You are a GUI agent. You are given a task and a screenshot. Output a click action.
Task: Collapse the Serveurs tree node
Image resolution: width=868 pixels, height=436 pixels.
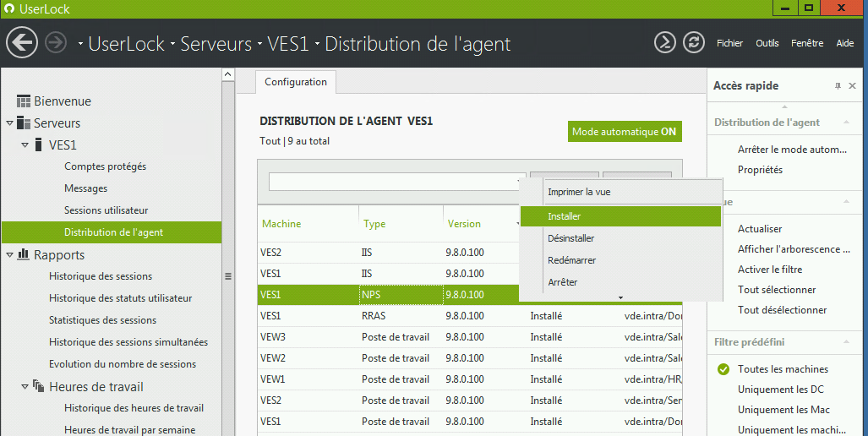9,123
